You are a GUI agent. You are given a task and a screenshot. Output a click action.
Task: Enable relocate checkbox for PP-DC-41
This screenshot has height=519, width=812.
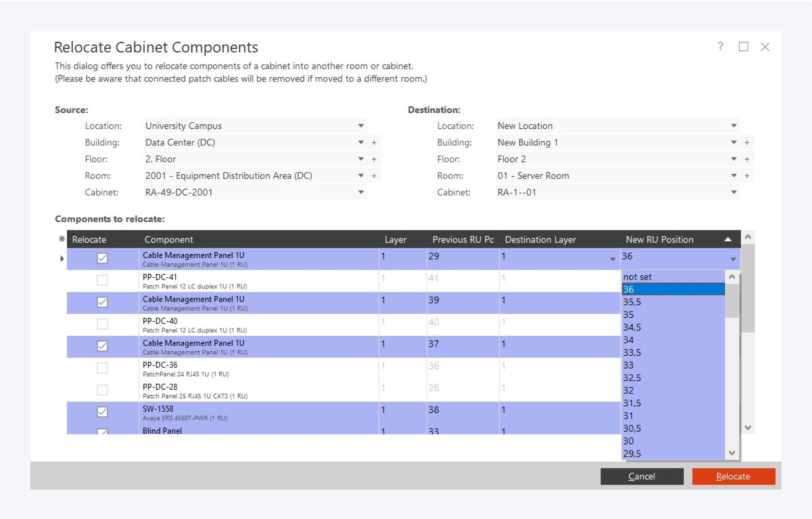(x=102, y=280)
